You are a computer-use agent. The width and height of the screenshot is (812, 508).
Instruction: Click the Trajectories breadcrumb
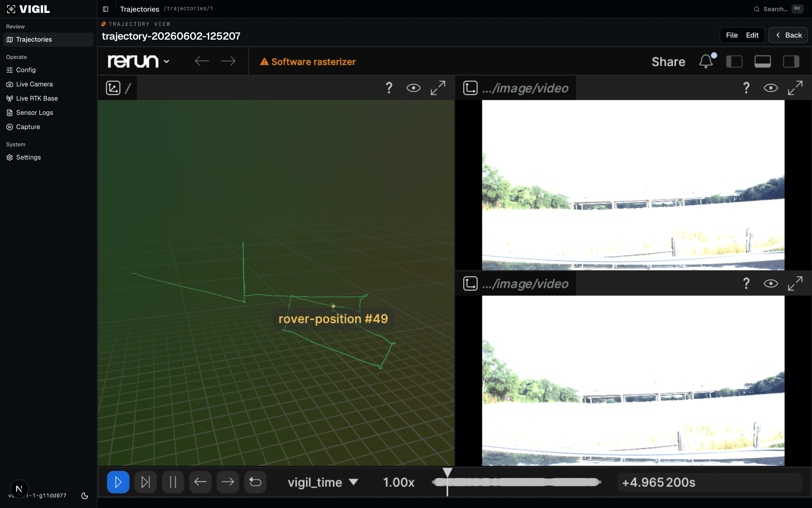[140, 9]
